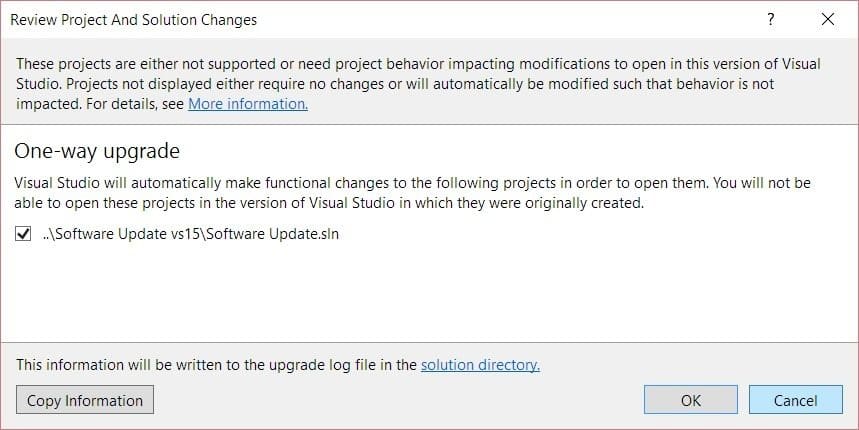Screen dimensions: 859x430
Task: Click the paragraph about automatic functional changes
Action: coord(413,193)
